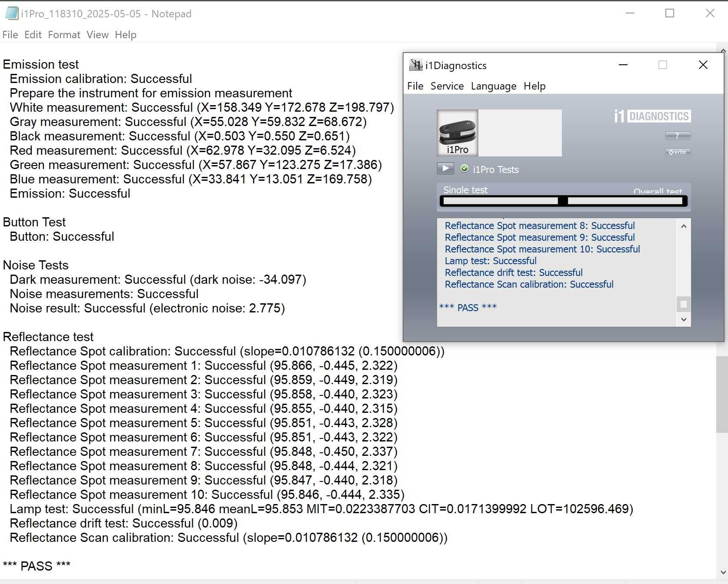
Task: Click Reflectance Spot calibration line in Notepad
Action: [227, 351]
